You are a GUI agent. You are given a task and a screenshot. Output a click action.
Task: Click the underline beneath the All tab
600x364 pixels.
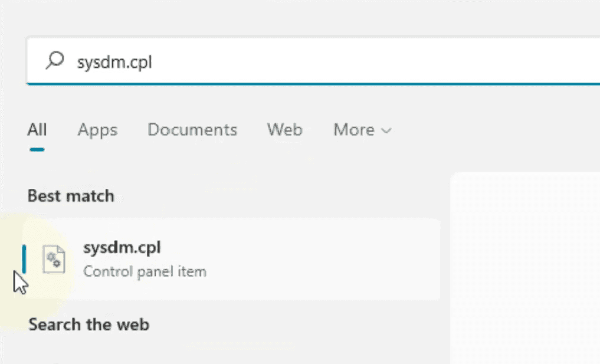click(37, 150)
